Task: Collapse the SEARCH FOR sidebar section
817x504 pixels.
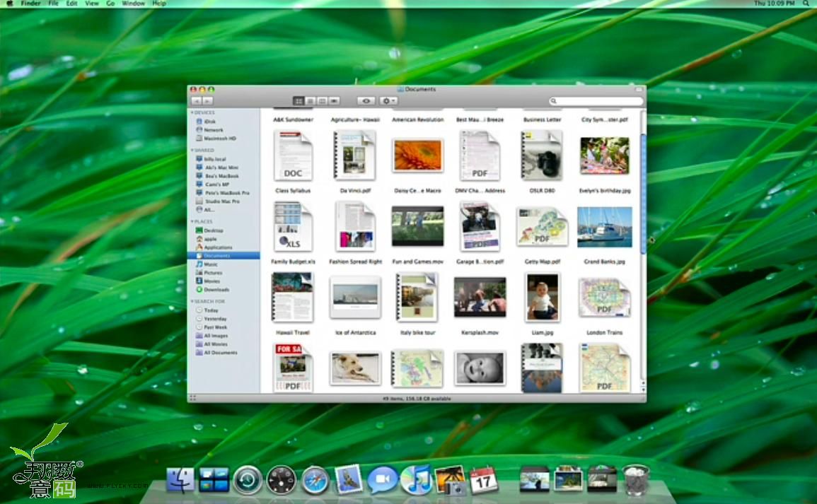Action: tap(192, 301)
